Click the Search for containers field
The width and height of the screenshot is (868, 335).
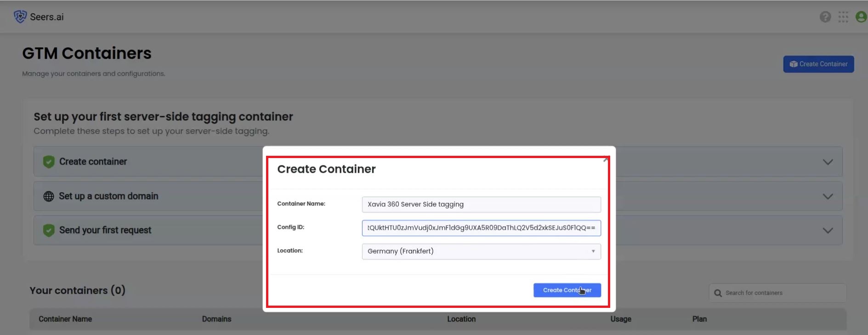[777, 293]
